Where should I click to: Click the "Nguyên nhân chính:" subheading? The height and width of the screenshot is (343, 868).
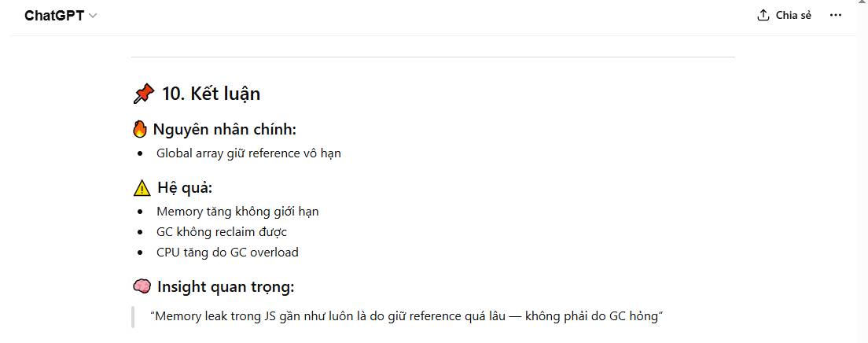pos(224,130)
